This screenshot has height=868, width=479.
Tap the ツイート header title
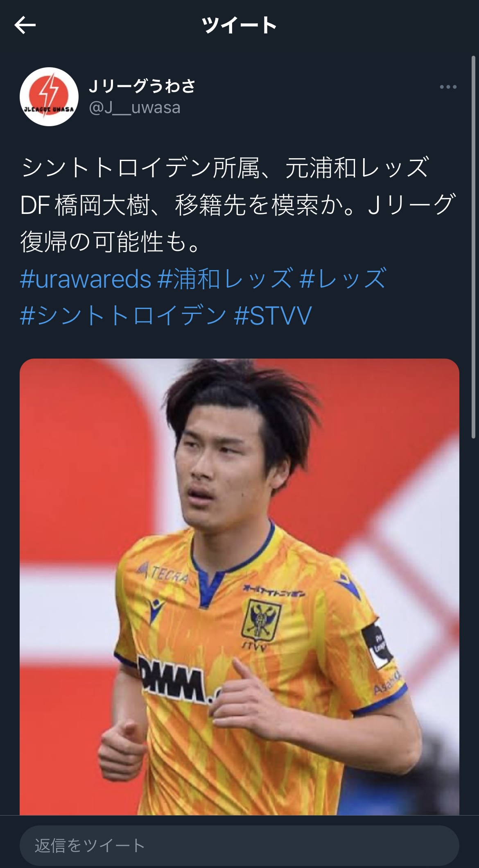(239, 25)
